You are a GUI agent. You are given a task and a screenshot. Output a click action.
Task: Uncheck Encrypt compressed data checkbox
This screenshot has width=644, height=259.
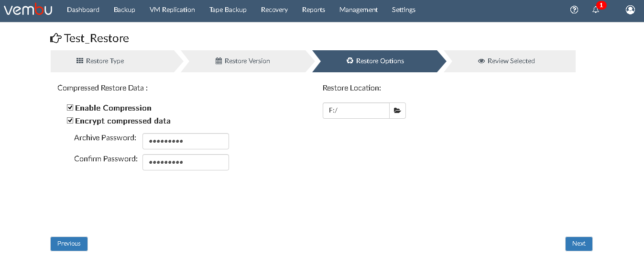70,121
